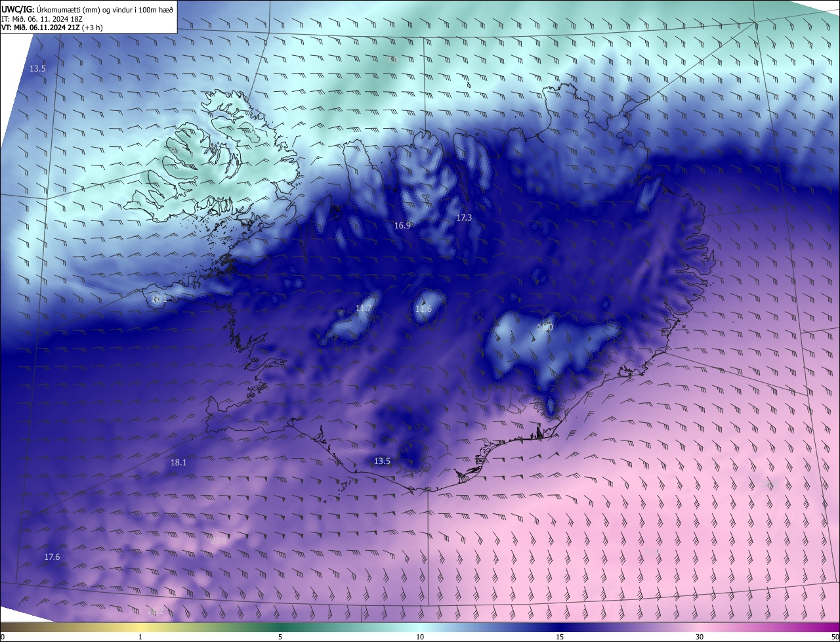840x642 pixels.
Task: Click the "10" tick on the color scale
Action: tap(420, 637)
